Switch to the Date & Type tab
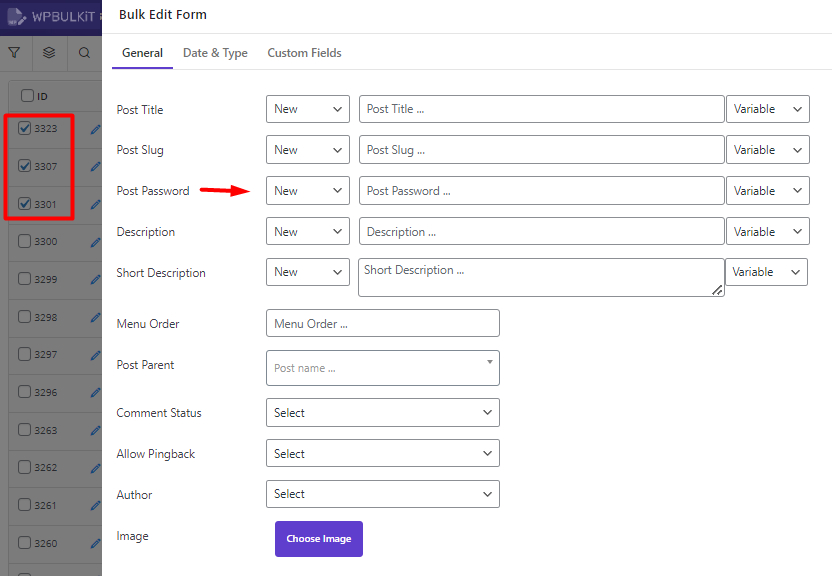This screenshot has width=832, height=576. pyautogui.click(x=215, y=53)
